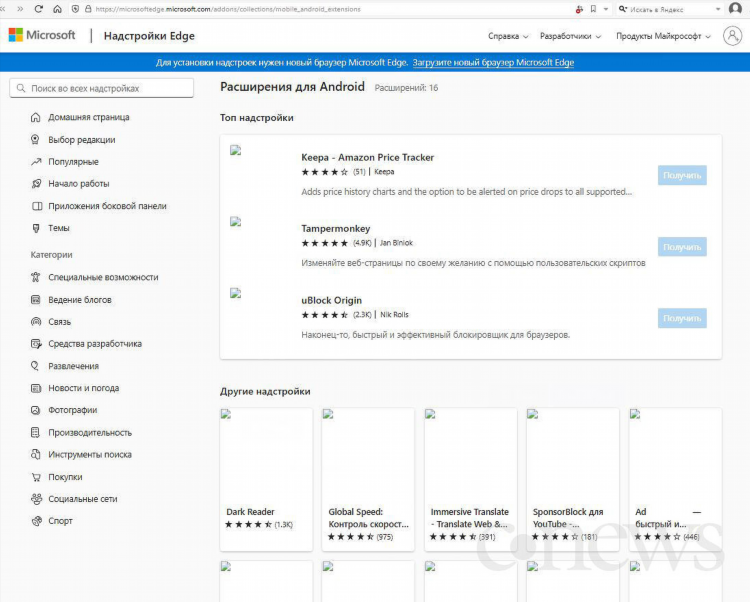This screenshot has width=750, height=602.
Task: Open the Фотографии category
Action: pyautogui.click(x=73, y=410)
